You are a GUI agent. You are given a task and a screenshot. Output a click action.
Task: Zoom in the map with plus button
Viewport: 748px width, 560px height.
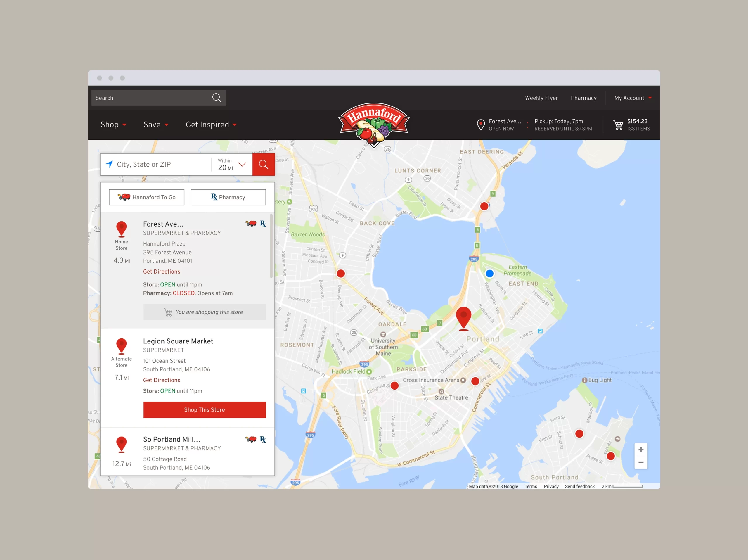[x=641, y=450]
